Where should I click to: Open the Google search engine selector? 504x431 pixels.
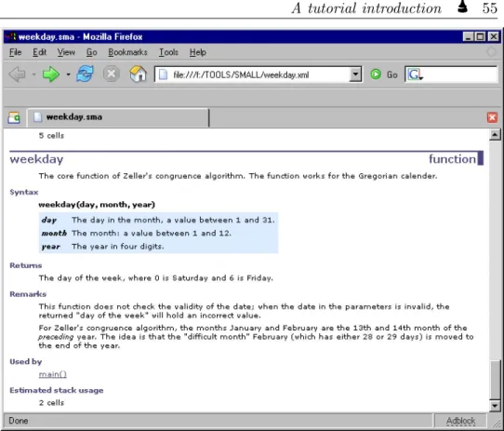tap(415, 75)
